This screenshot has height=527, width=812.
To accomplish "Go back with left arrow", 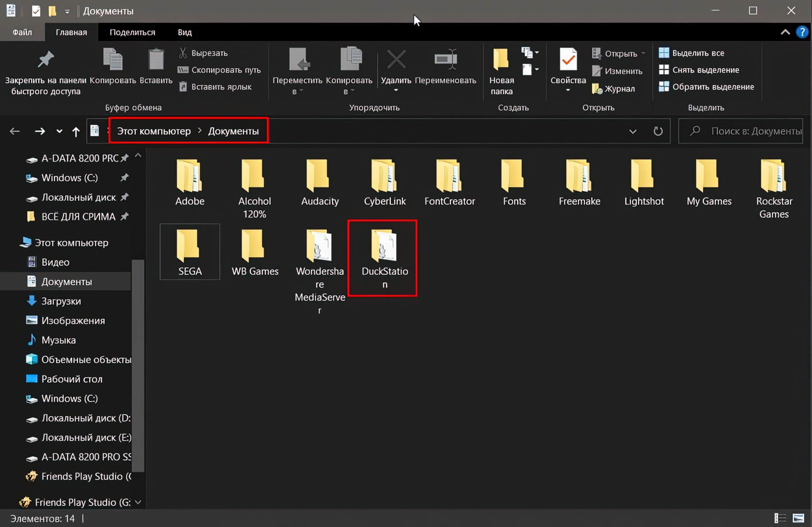I will pyautogui.click(x=15, y=131).
